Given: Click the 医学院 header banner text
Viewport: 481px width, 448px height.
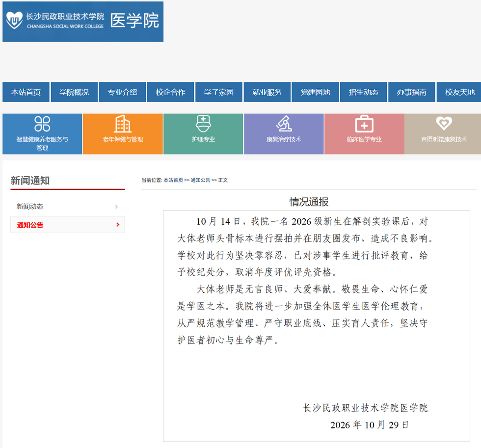Looking at the screenshot, I should (134, 21).
